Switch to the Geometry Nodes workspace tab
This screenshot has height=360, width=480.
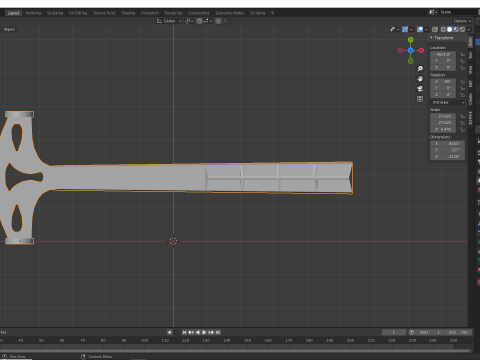230,13
